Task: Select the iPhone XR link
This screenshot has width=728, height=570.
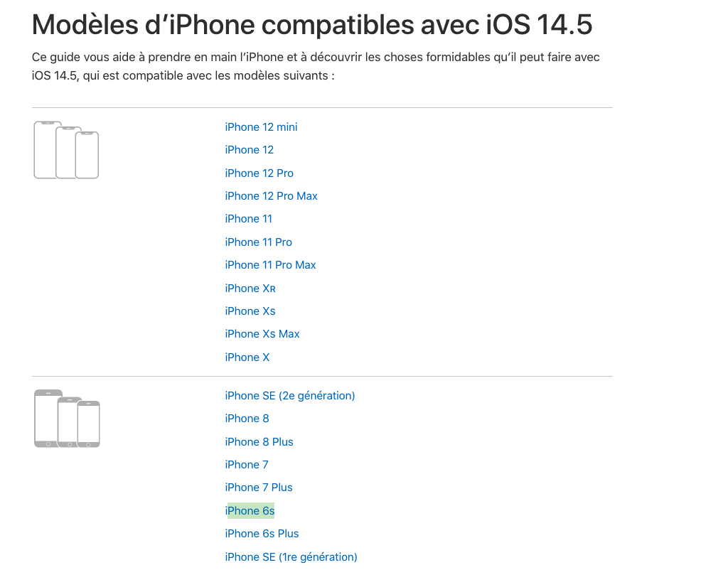Action: point(250,289)
